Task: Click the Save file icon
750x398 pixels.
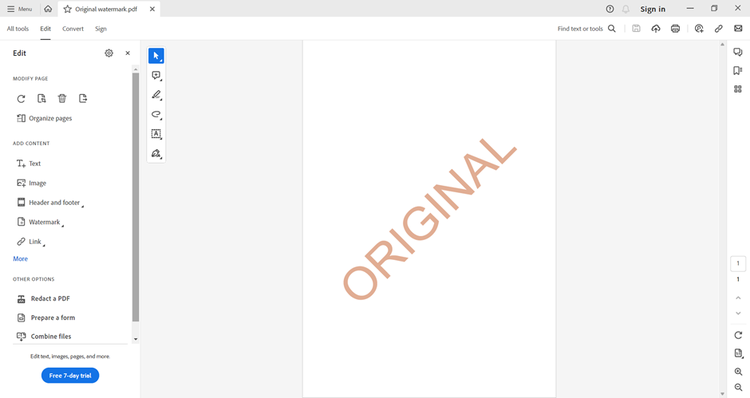Action: pos(636,29)
